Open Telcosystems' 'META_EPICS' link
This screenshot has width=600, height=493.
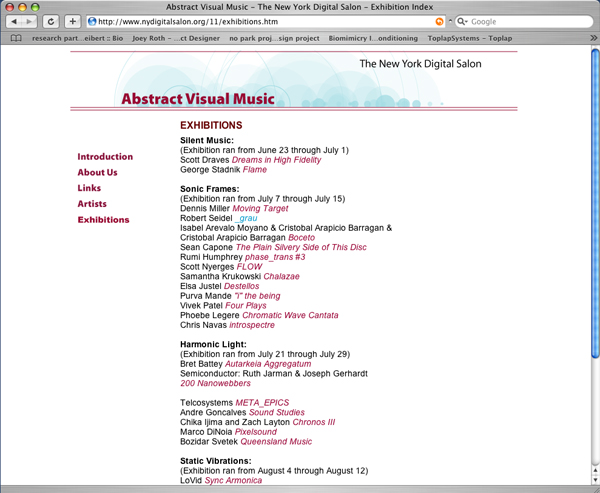tap(262, 403)
